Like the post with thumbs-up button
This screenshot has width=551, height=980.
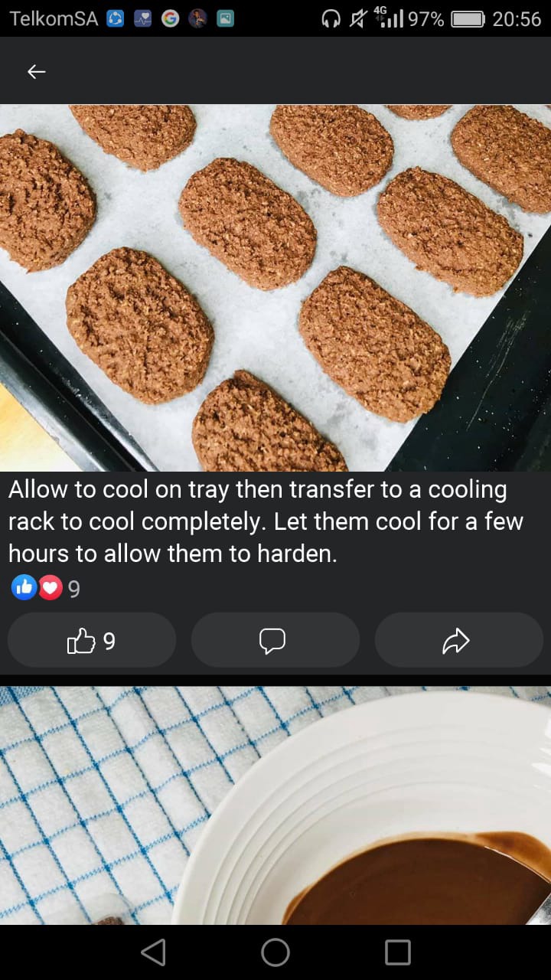pyautogui.click(x=92, y=640)
